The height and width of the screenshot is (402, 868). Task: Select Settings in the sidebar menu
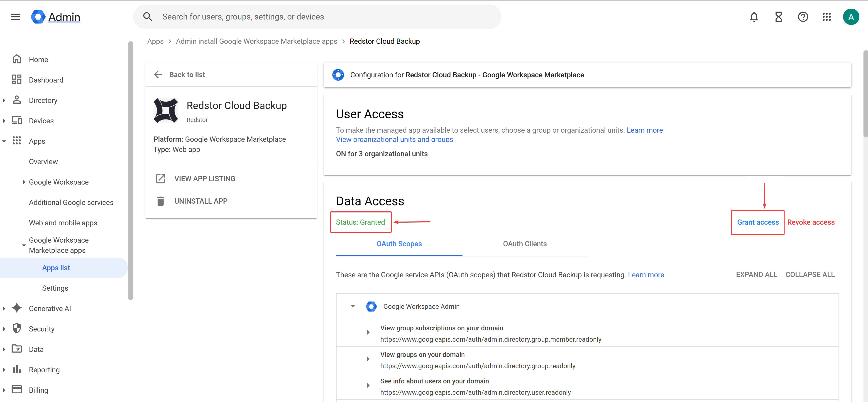[55, 288]
